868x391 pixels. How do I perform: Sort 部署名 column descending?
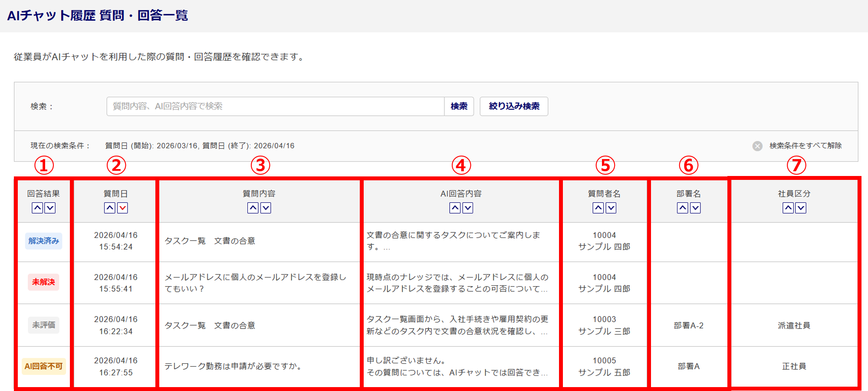(x=695, y=208)
